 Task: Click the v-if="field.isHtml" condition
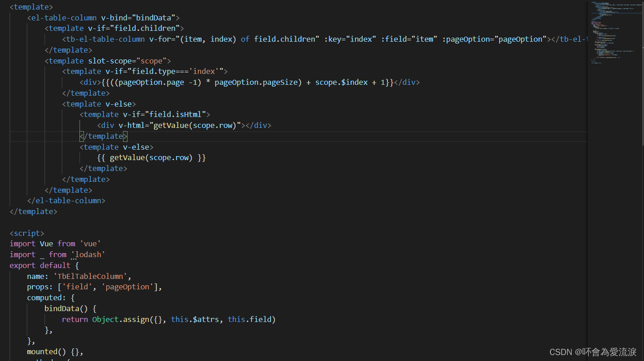click(164, 114)
